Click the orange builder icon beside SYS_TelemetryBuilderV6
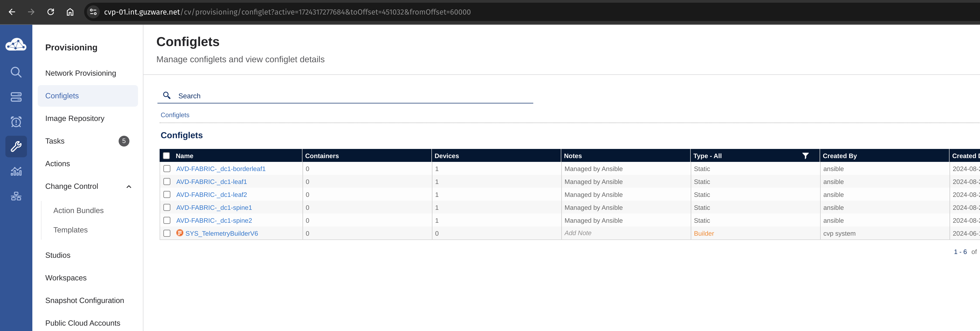This screenshot has width=980, height=331. (x=180, y=233)
